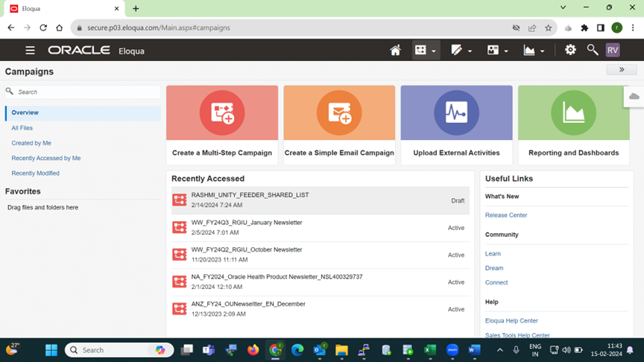Click campaign icon beside ANZ_FY24_OUNewsletter_EN_December
The image size is (644, 362).
pos(179,308)
